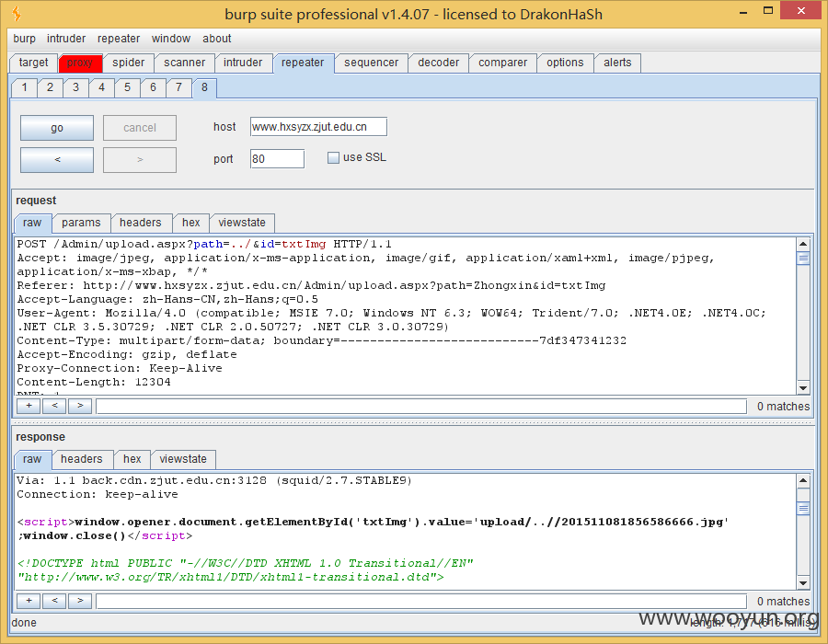Select repeater request tab 1
The height and width of the screenshot is (644, 828).
(x=24, y=87)
